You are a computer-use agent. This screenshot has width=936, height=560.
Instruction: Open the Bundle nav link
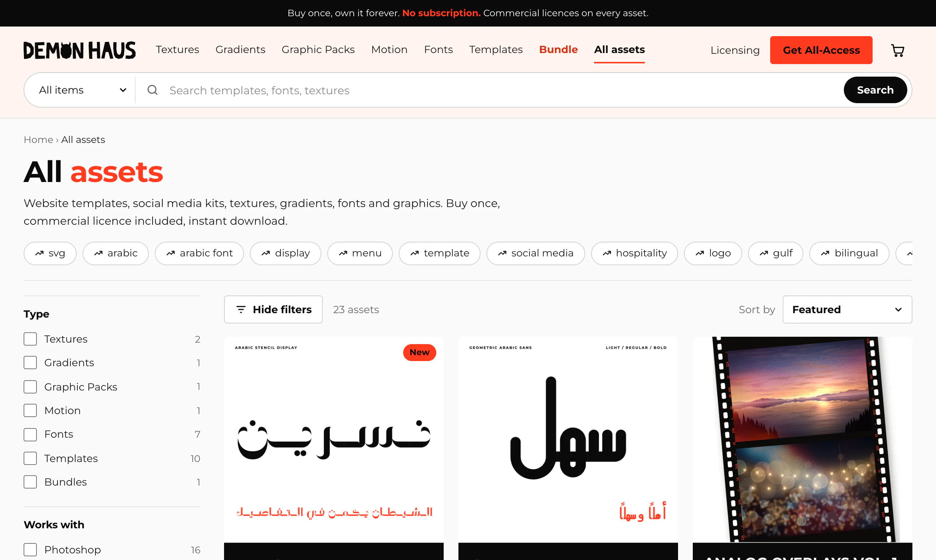pyautogui.click(x=558, y=49)
